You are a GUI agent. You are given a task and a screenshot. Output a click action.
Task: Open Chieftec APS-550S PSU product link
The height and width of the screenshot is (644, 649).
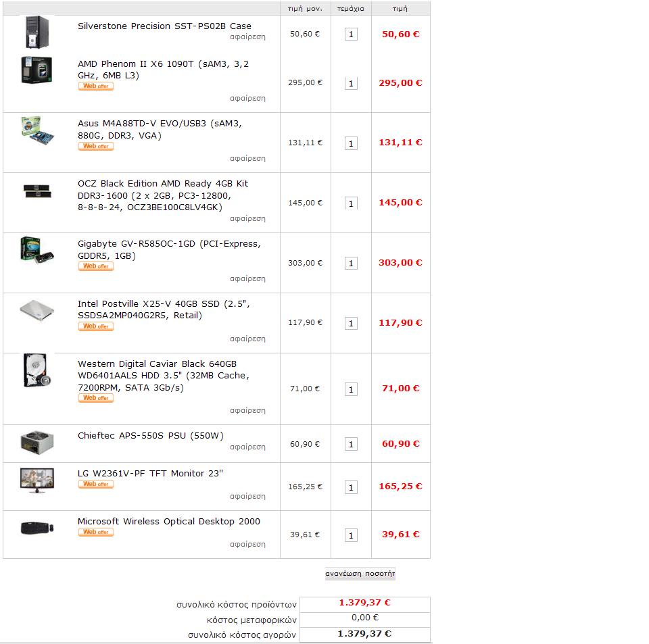(151, 436)
